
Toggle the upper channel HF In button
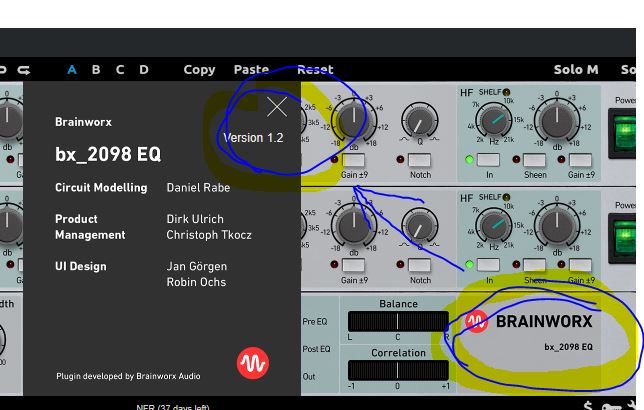point(488,160)
